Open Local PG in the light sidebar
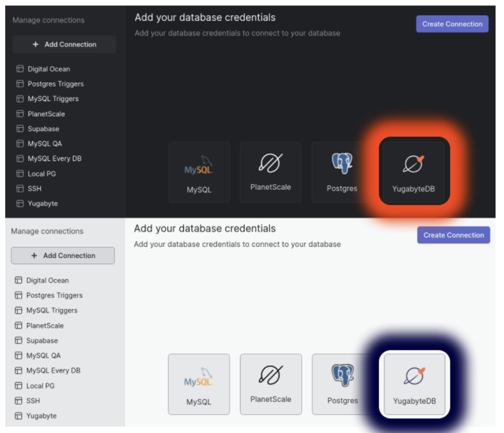 40,386
